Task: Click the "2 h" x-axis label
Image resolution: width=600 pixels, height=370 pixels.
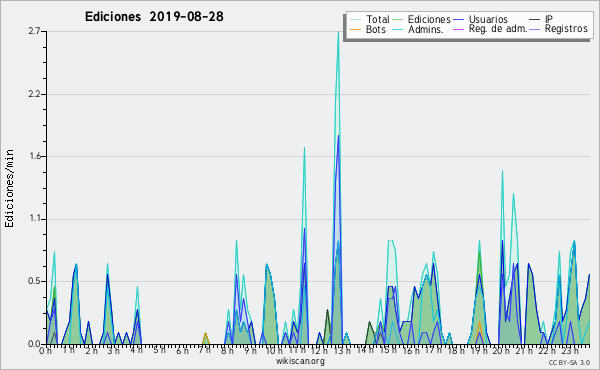Action: (91, 351)
